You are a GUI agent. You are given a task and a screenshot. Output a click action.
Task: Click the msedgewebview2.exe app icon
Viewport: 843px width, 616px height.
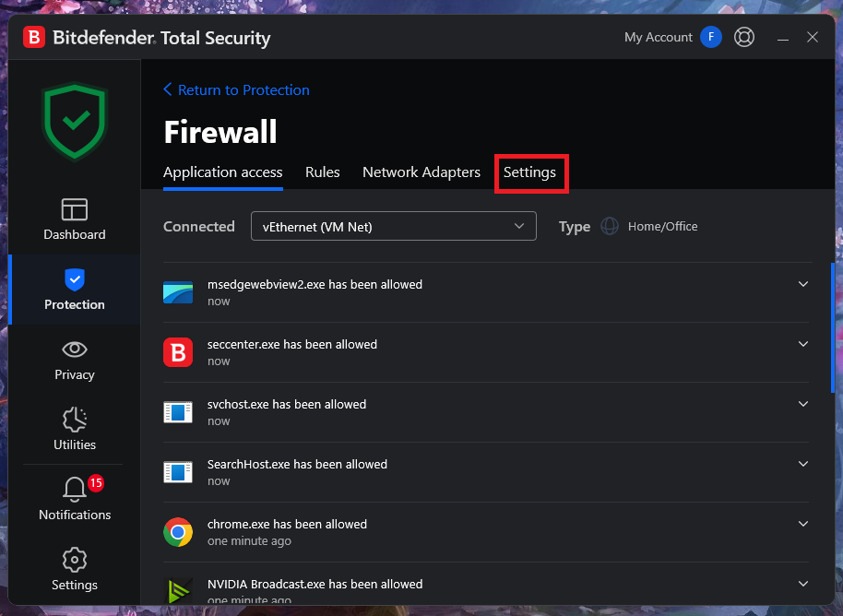[178, 292]
